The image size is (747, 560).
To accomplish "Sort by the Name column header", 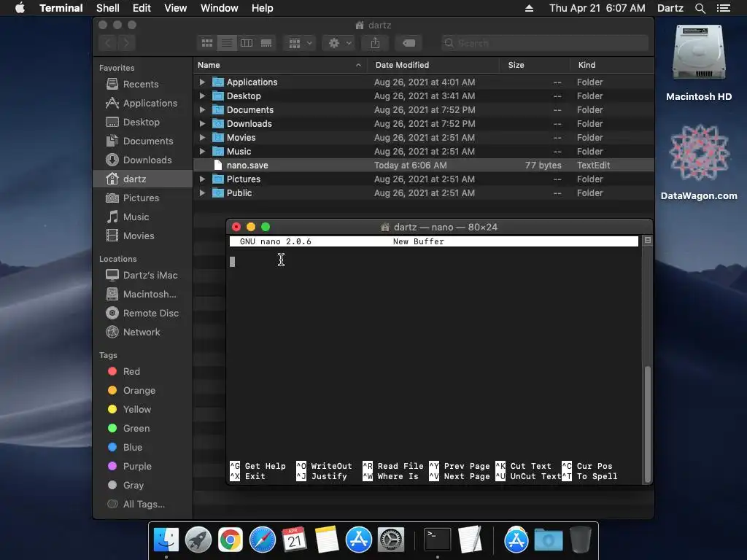I will coord(280,65).
